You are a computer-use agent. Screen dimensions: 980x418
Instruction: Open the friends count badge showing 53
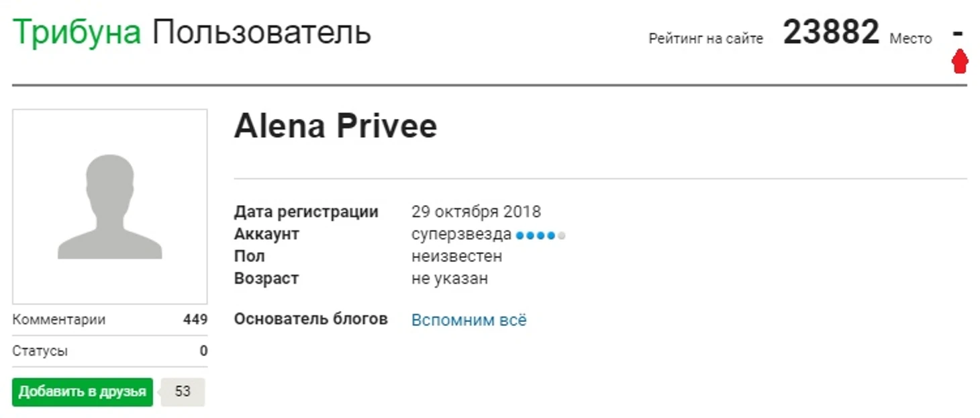183,392
